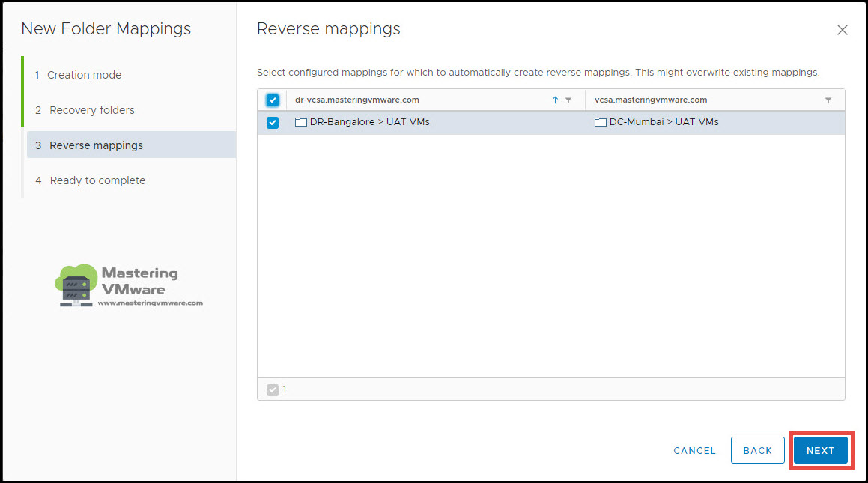Click the selected count indicator in table footer
The height and width of the screenshot is (483, 868).
pos(276,389)
